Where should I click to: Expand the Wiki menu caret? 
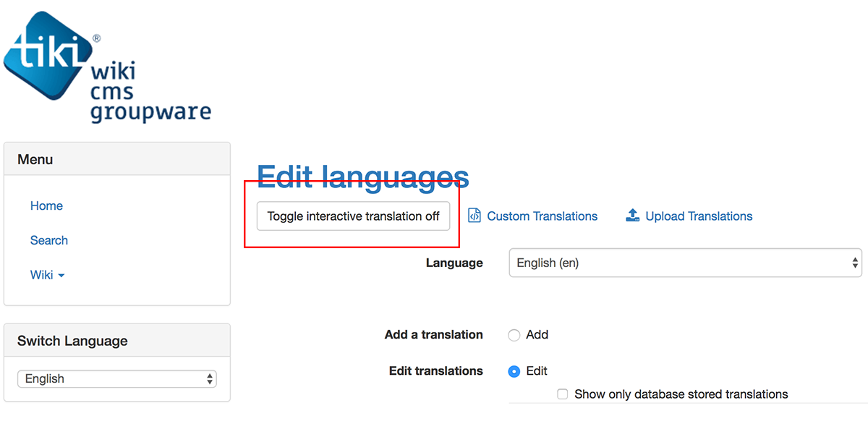click(61, 276)
